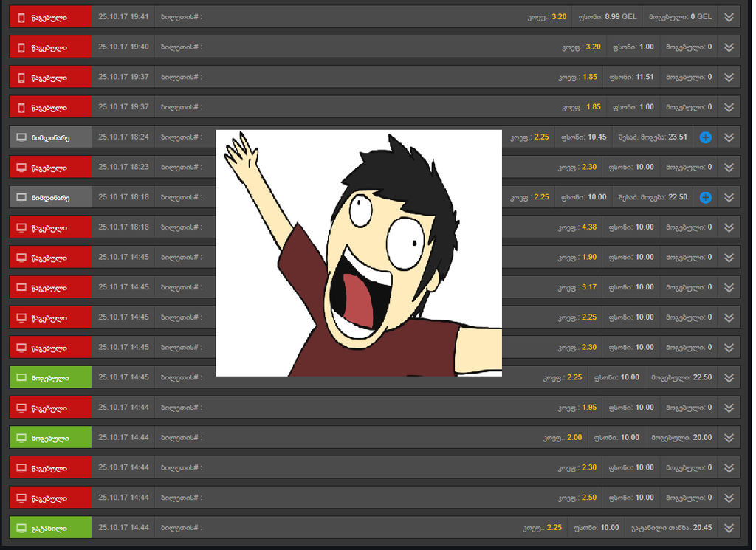Click the 25.10.17 18:24 timestamp
Image resolution: width=756 pixels, height=550 pixels.
click(x=123, y=137)
